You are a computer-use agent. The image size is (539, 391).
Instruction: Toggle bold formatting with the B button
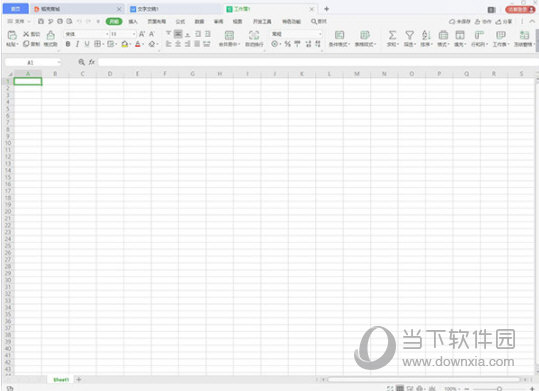(x=68, y=44)
